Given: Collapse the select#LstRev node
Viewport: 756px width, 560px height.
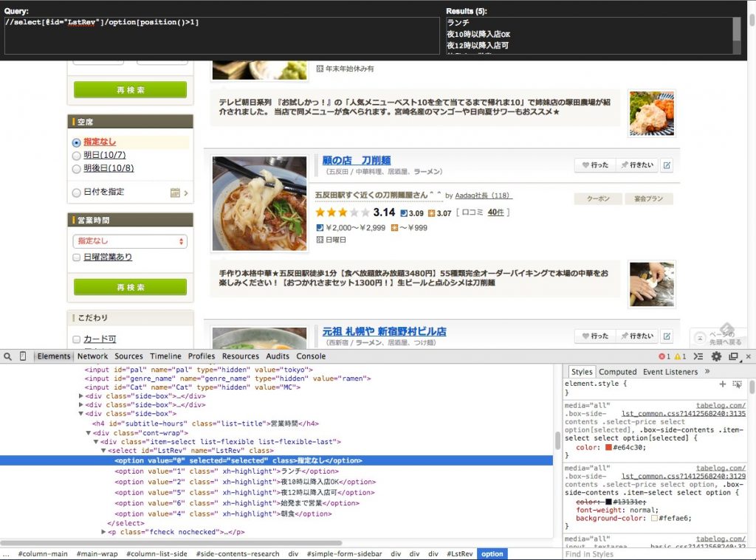Looking at the screenshot, I should [x=103, y=451].
